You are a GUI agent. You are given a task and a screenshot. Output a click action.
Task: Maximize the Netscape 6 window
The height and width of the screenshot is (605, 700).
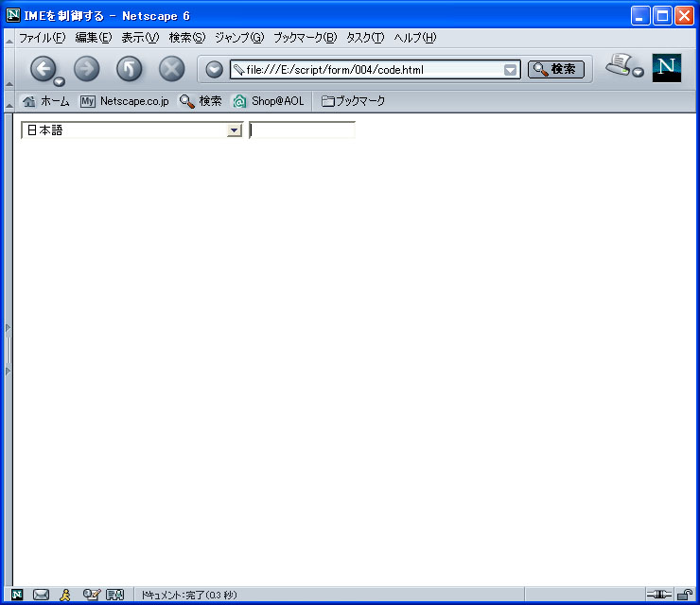[x=662, y=16]
